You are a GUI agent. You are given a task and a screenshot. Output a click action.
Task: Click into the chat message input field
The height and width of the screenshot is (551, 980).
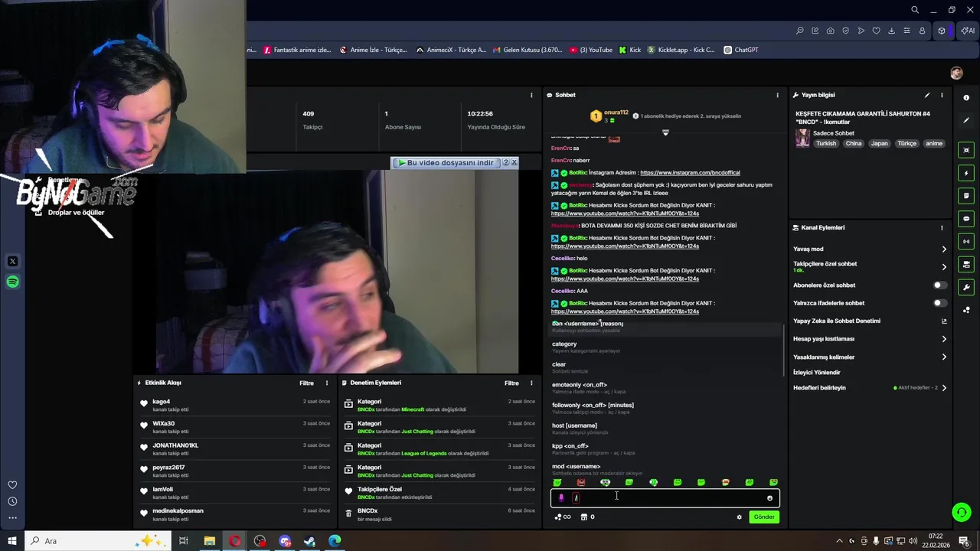(x=665, y=498)
